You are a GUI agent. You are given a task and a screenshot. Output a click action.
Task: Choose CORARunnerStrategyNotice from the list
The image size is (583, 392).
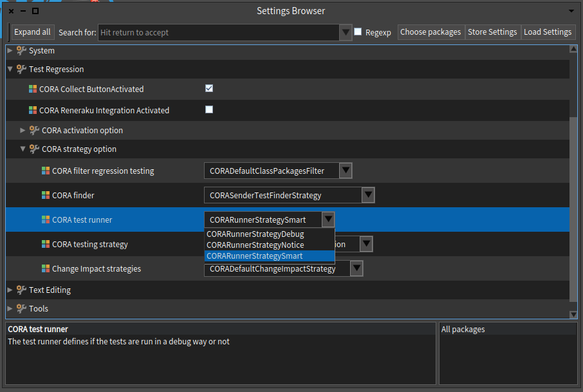click(x=270, y=245)
